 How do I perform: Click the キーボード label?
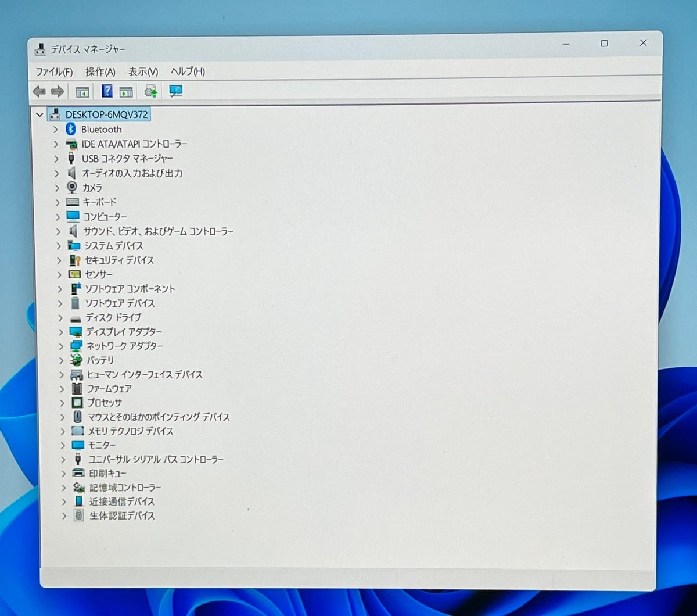pos(99,202)
